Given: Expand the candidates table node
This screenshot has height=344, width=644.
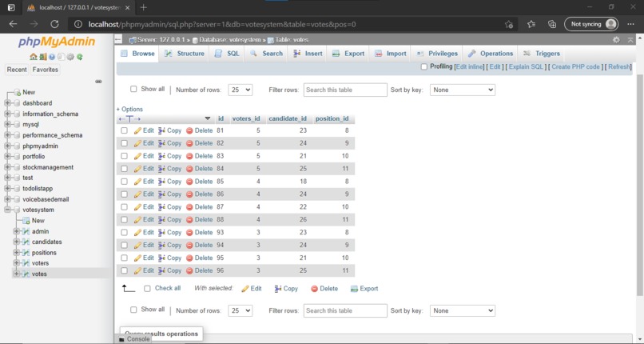Looking at the screenshot, I should pyautogui.click(x=17, y=242).
